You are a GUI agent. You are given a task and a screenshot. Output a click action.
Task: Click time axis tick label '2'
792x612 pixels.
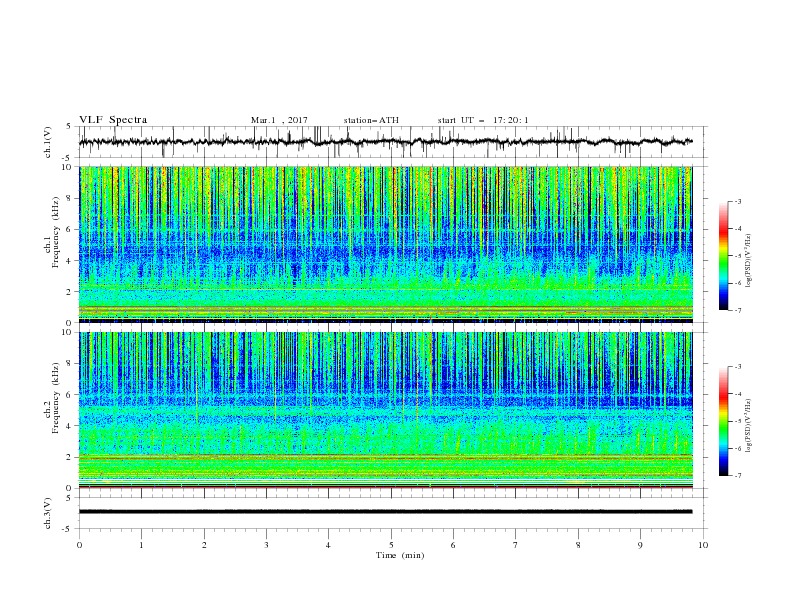coord(204,545)
